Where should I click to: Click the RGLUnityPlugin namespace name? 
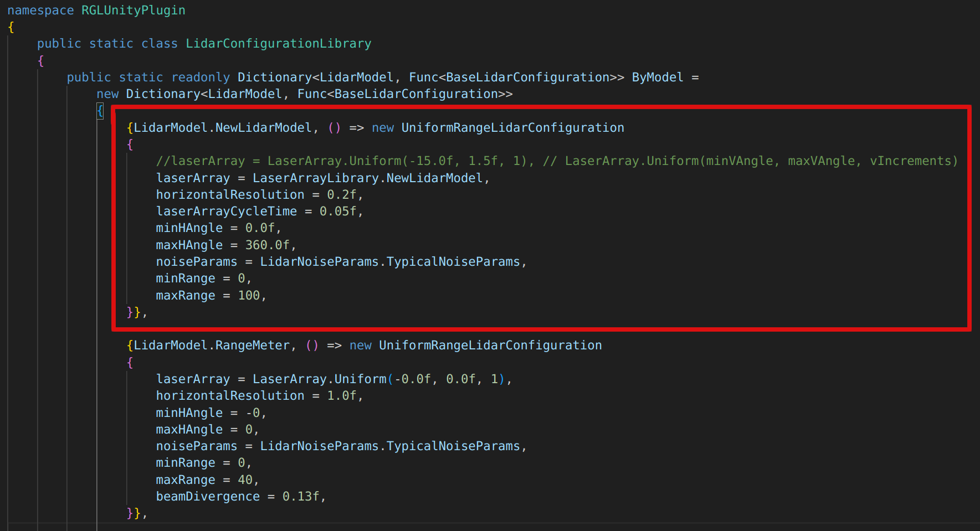[133, 11]
